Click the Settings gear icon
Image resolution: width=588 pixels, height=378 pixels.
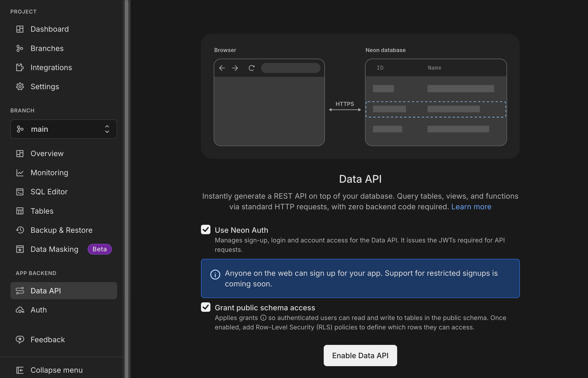click(x=20, y=86)
